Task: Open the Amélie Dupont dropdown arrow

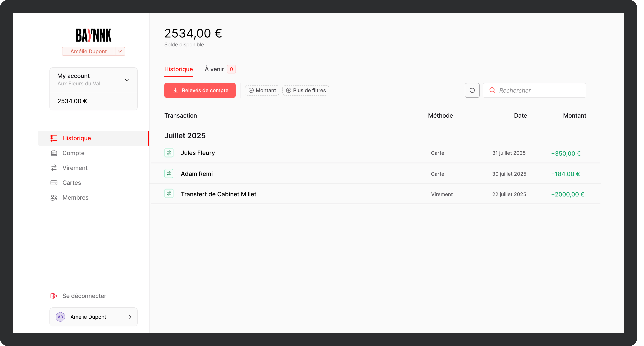Action: click(120, 51)
